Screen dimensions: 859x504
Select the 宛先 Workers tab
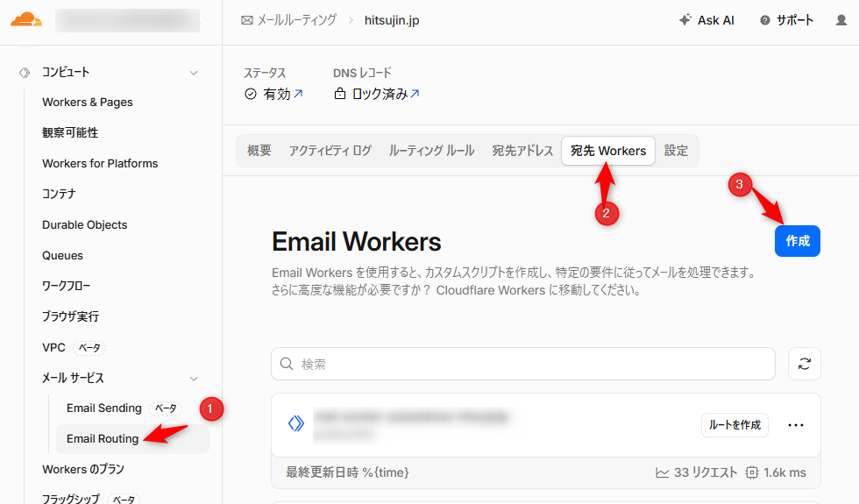click(608, 151)
